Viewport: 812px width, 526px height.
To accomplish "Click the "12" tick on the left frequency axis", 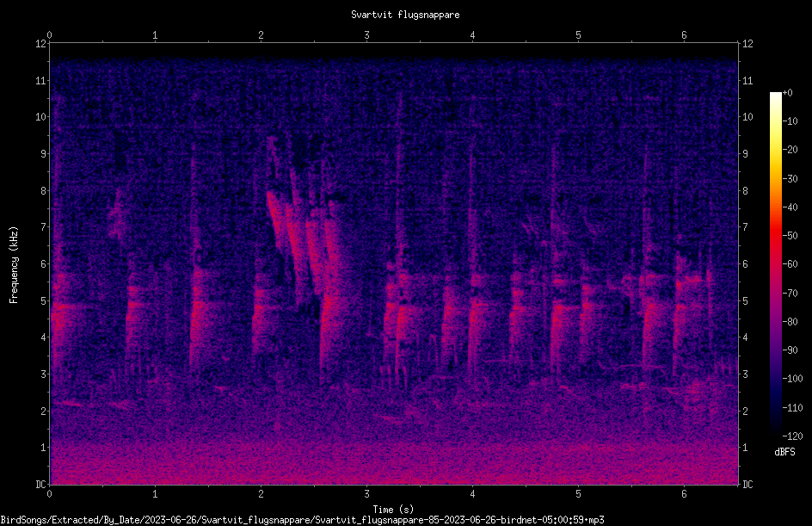I will coord(40,44).
